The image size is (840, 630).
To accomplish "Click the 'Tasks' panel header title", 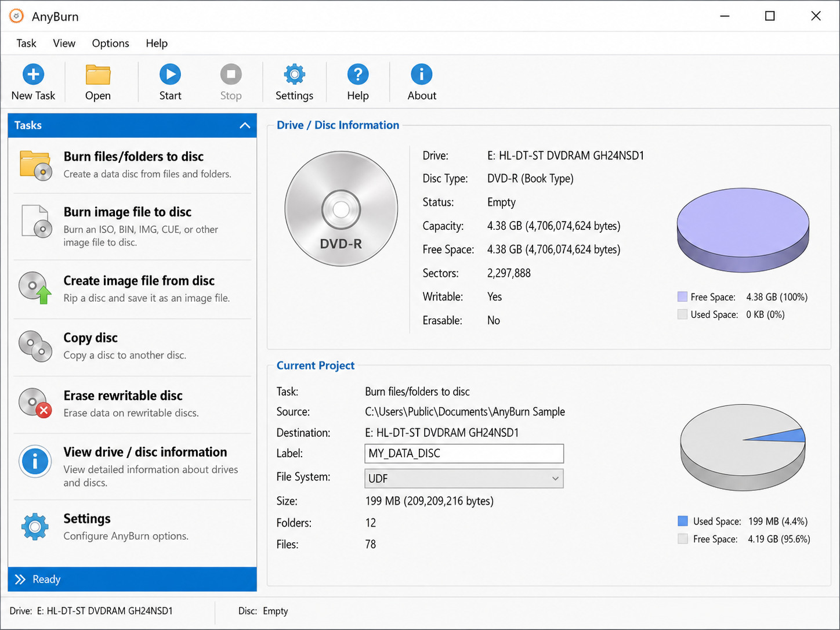I will (x=28, y=125).
